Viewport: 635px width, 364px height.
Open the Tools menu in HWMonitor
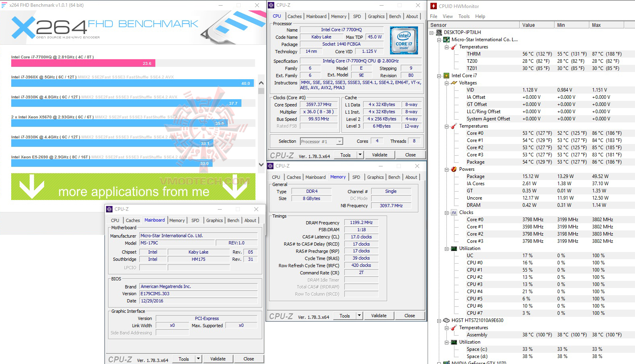(x=464, y=16)
